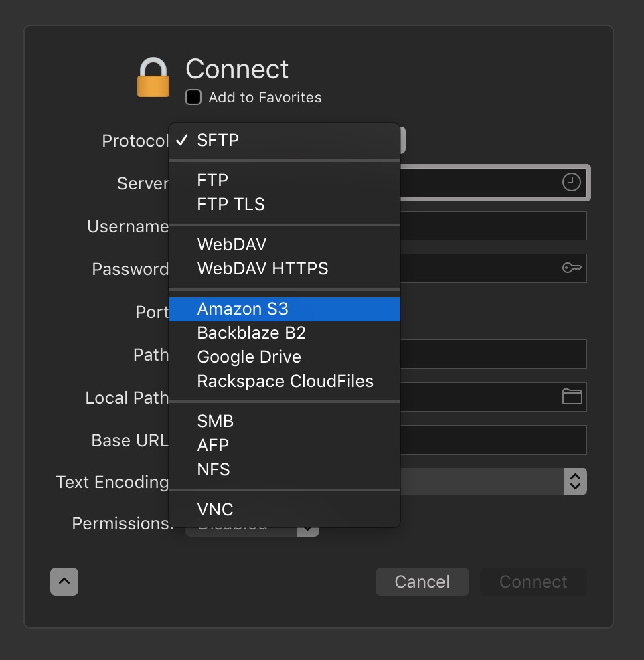Choose Rackspace CloudFiles option
The height and width of the screenshot is (660, 644).
pos(284,381)
